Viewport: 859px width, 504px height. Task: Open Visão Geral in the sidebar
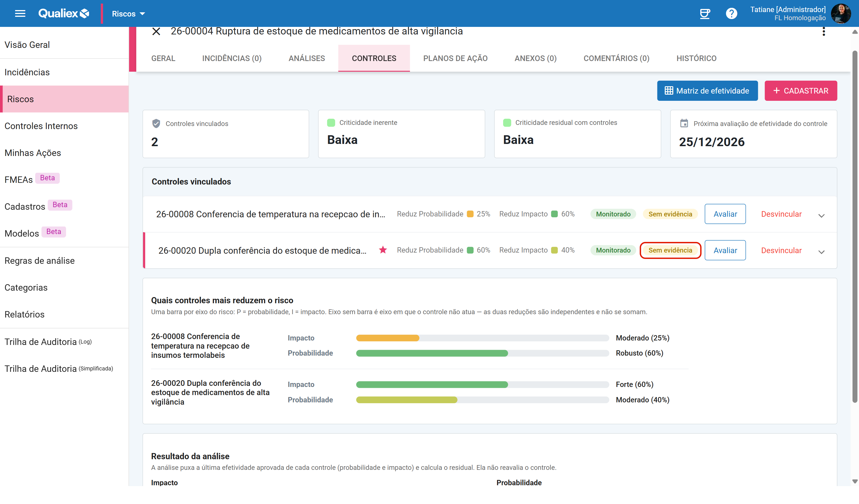pos(64,45)
